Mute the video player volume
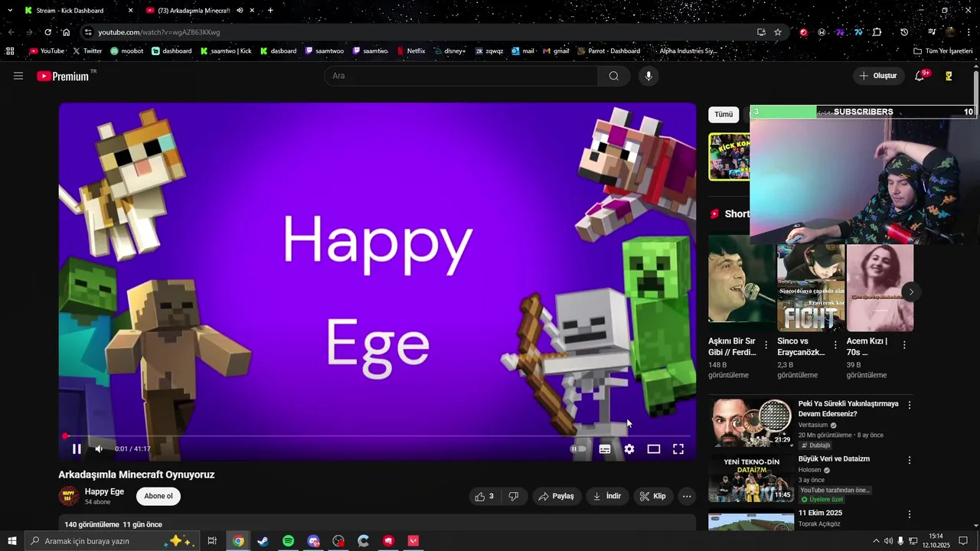The height and width of the screenshot is (551, 980). coord(99,448)
